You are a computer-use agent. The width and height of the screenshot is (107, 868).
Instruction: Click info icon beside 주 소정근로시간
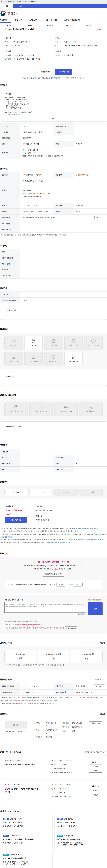pos(35,181)
